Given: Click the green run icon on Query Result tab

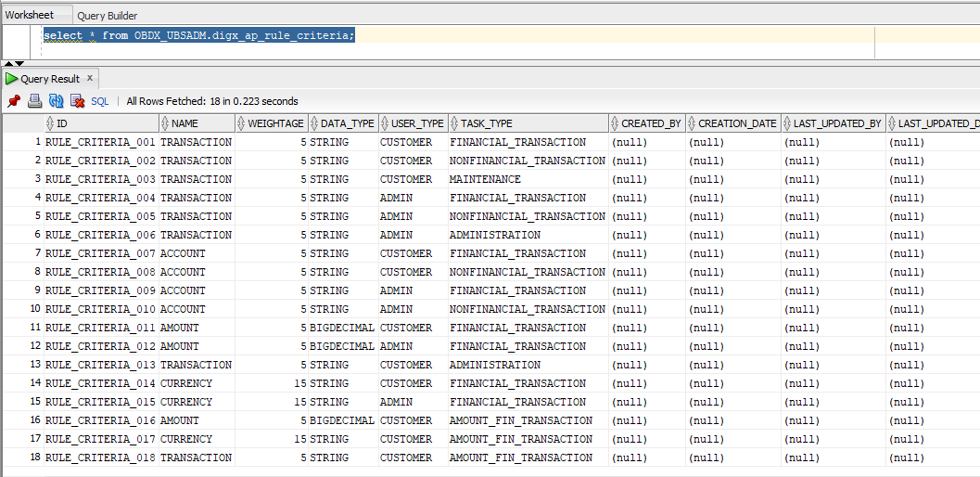Looking at the screenshot, I should tap(12, 79).
